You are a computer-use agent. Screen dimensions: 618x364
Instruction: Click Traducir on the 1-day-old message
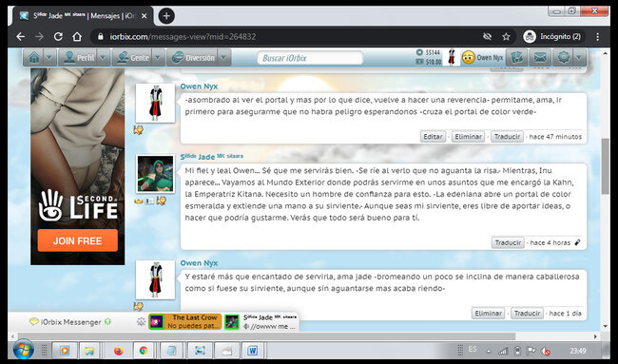point(527,314)
